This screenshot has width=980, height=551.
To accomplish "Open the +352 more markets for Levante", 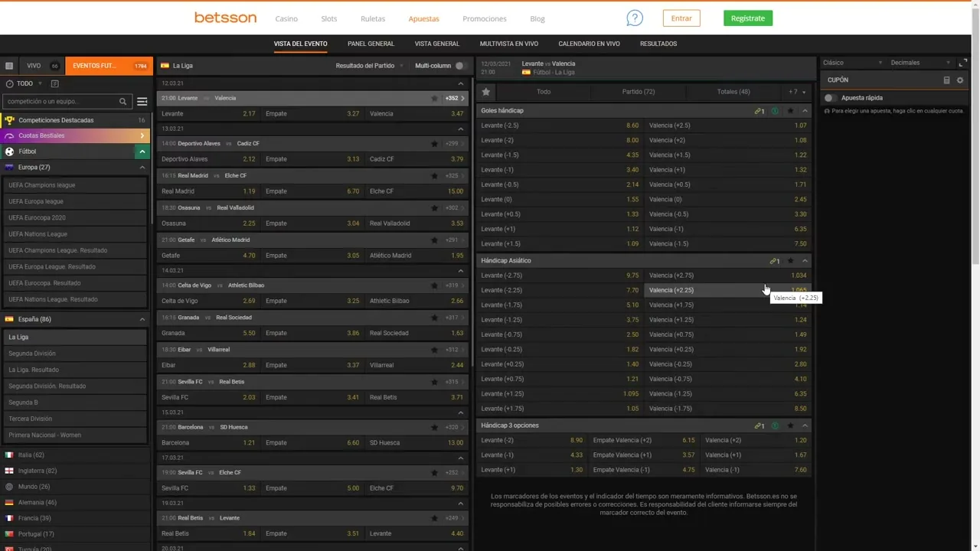I will click(455, 98).
